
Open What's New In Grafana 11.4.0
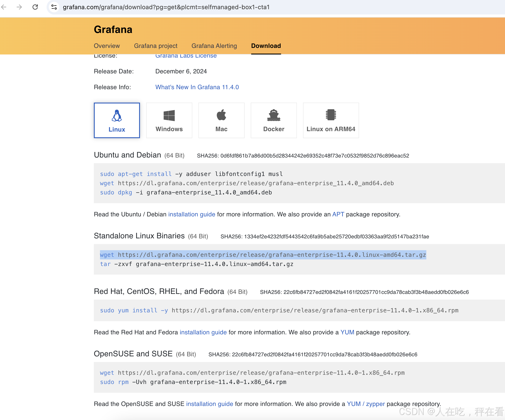197,87
